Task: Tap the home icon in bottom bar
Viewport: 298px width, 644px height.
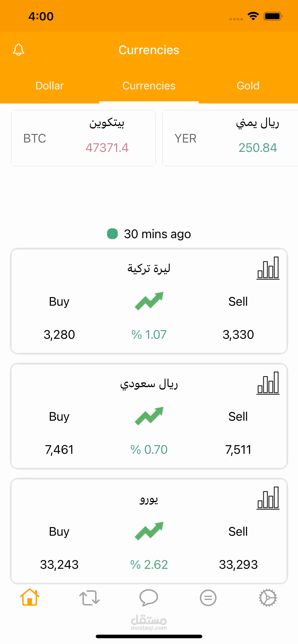Action: click(30, 597)
